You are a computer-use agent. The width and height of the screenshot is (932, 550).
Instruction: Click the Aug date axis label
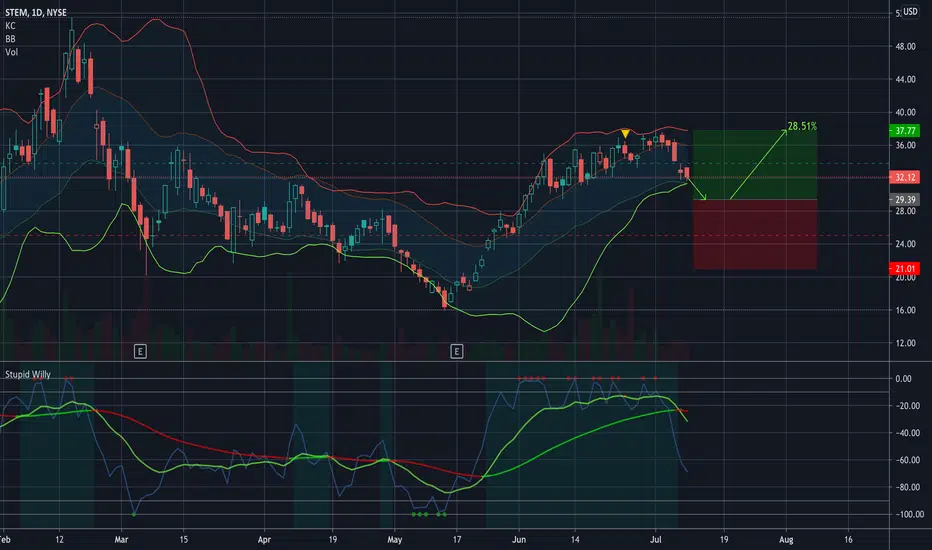click(x=786, y=540)
